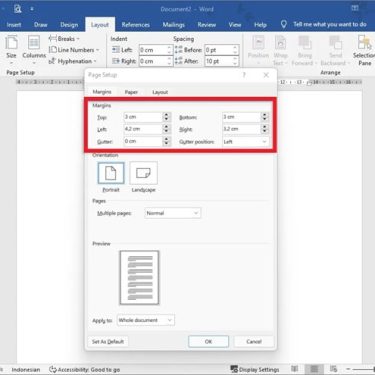Screen dimensions: 375x375
Task: Switch to Read Mode view icon
Action: pos(295,369)
